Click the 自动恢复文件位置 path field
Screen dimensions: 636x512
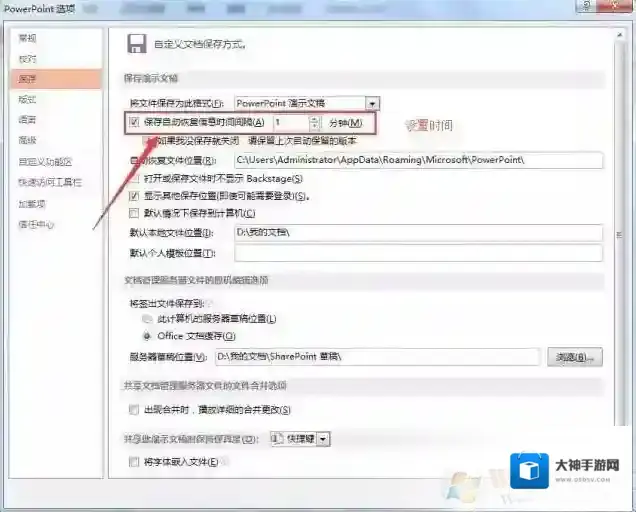417,160
